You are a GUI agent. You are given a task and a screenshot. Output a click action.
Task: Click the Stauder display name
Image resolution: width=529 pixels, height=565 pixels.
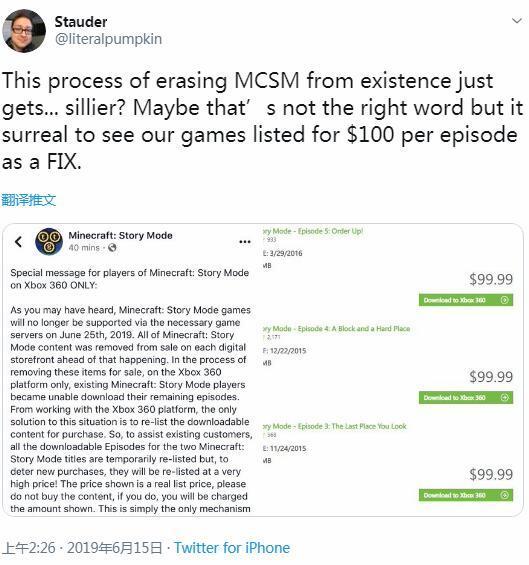pos(81,22)
